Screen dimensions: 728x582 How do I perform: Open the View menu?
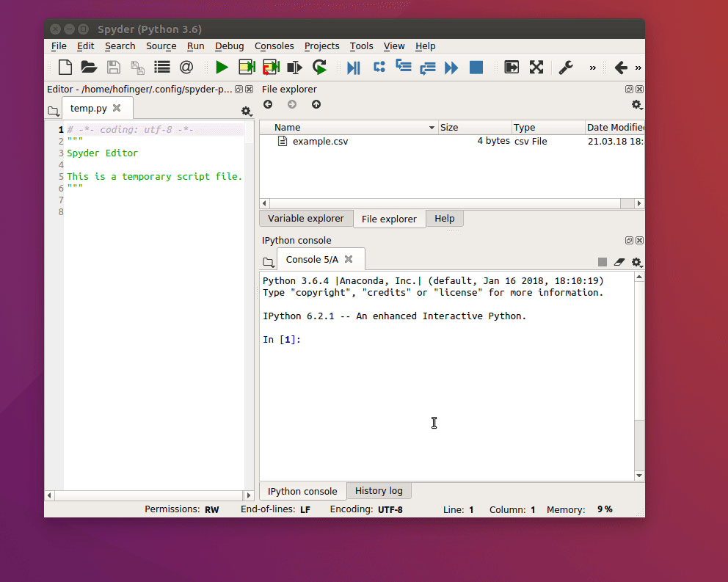point(393,46)
